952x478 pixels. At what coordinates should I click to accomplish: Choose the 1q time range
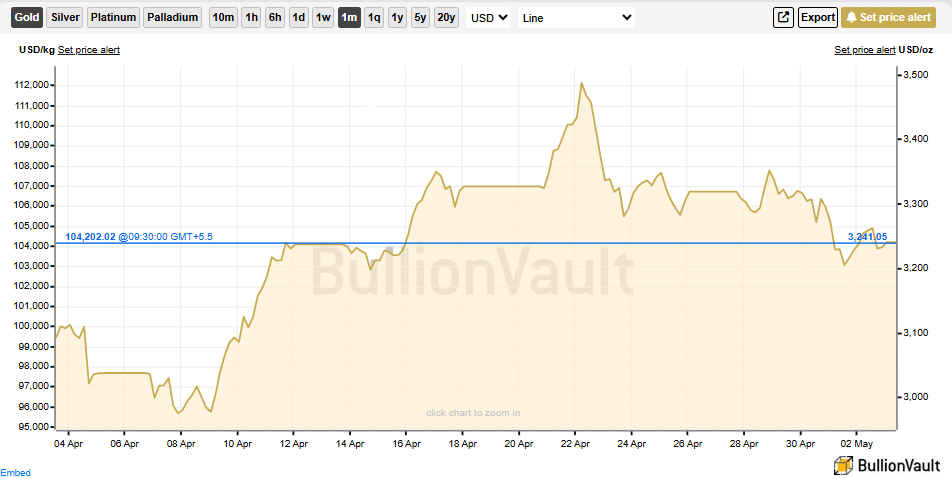tap(374, 18)
